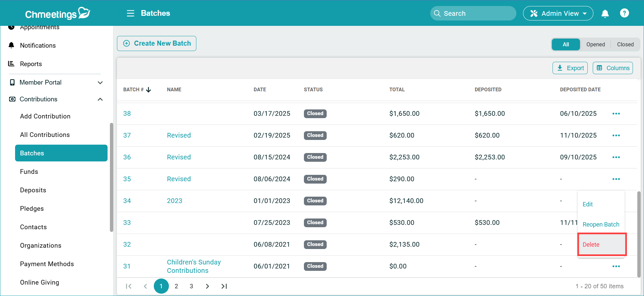Collapse the Contributions section
Image resolution: width=644 pixels, height=296 pixels.
[x=100, y=99]
